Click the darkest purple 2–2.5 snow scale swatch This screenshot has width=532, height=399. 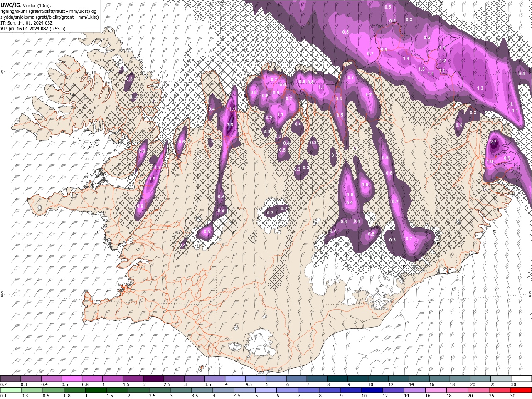pos(153,379)
